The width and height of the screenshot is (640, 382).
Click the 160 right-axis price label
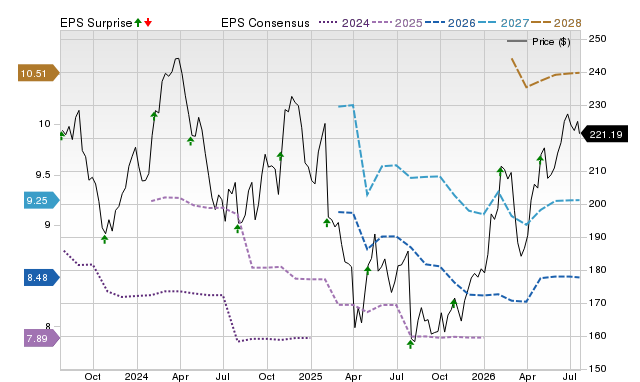click(597, 336)
